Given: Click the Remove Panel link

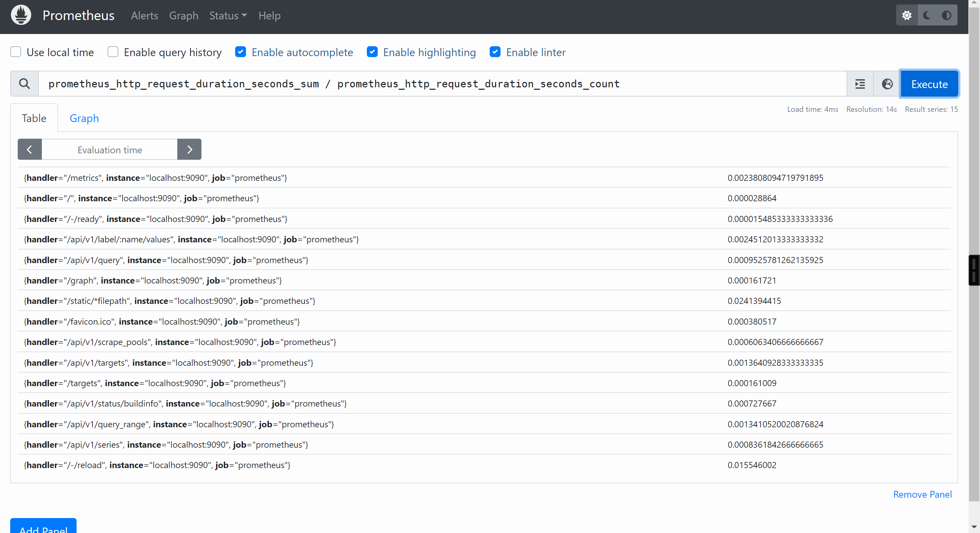Looking at the screenshot, I should pos(922,494).
